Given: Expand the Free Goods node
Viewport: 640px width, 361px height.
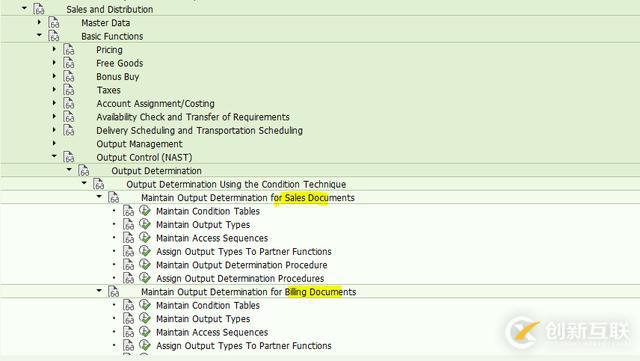Looking at the screenshot, I should [x=54, y=62].
